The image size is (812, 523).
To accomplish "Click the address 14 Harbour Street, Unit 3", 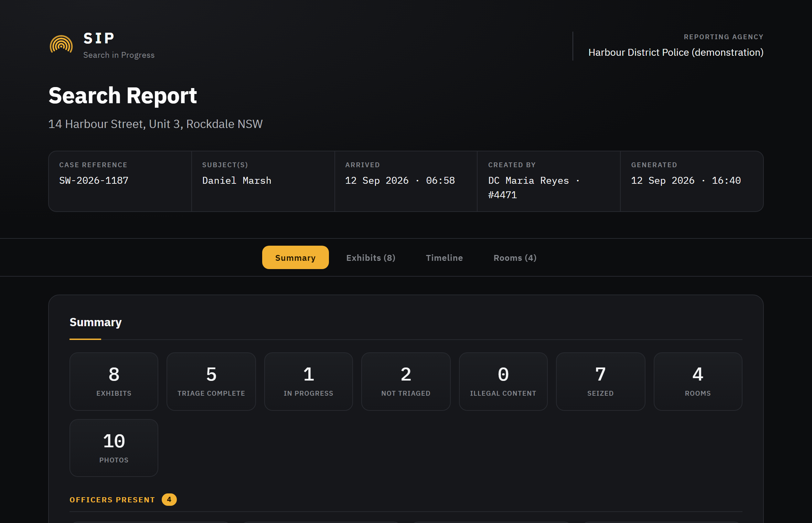I will pos(155,124).
